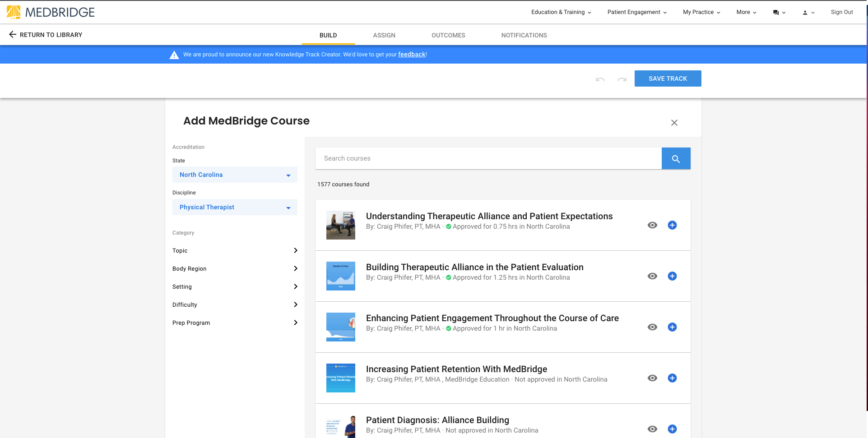Screen dimensions: 868x438
Task: Open the Discipline dropdown showing Physical Therapist
Action: pos(235,207)
